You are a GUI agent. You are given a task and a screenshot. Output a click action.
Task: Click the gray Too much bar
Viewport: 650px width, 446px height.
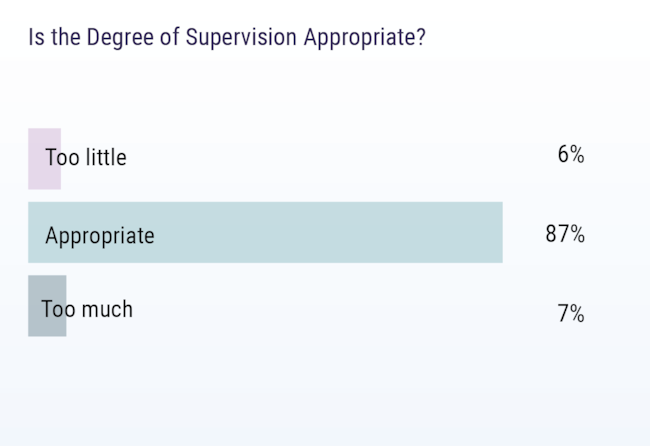(47, 306)
